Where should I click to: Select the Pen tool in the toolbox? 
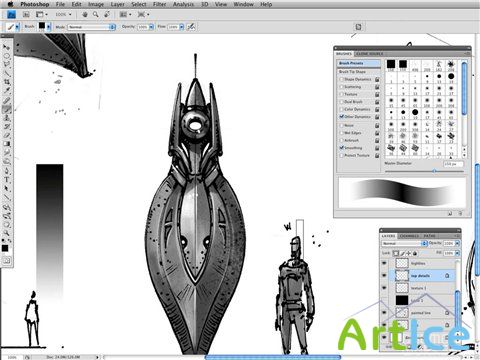[x=7, y=170]
